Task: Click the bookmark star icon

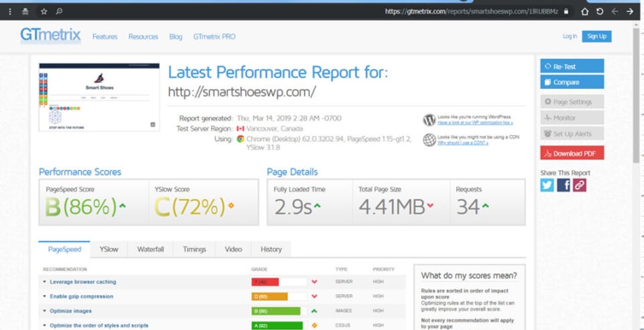Action: [44, 11]
